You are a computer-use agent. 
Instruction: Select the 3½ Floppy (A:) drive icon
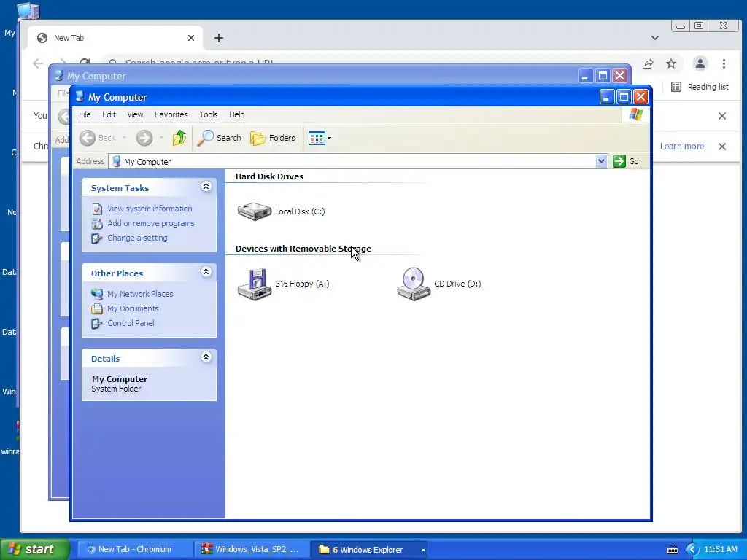tap(255, 284)
